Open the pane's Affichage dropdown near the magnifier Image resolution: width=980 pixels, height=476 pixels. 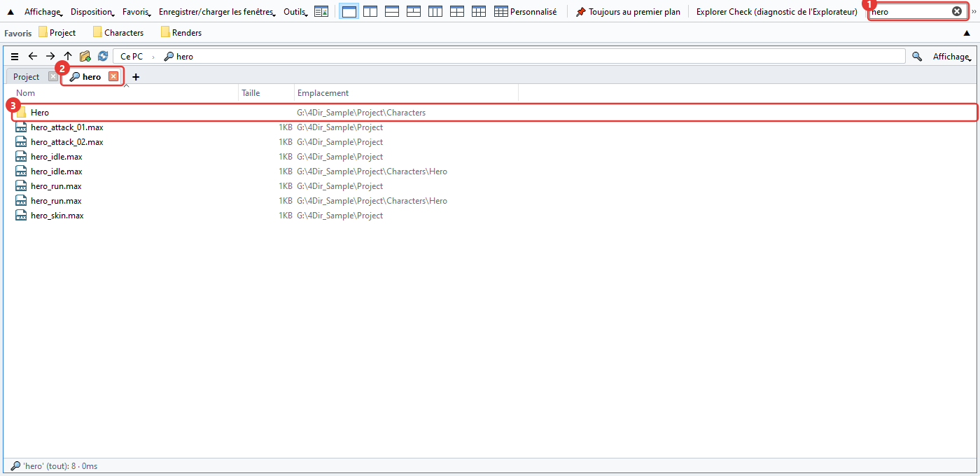(952, 57)
